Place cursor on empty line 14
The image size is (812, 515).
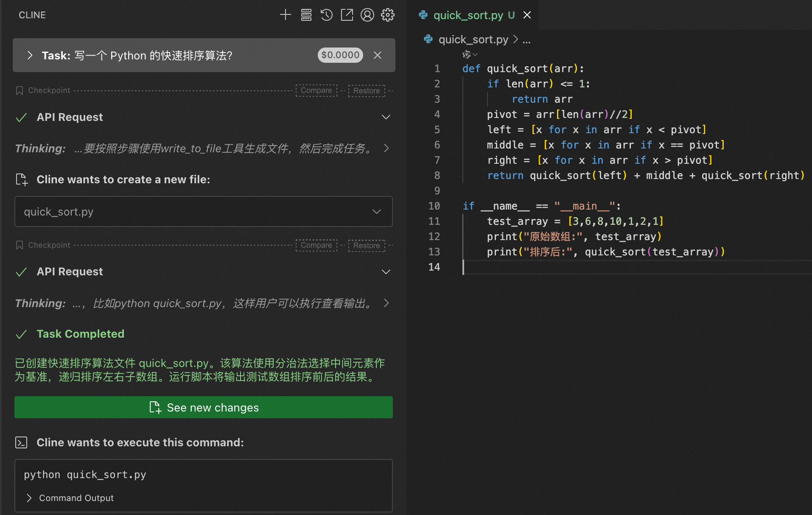636,267
